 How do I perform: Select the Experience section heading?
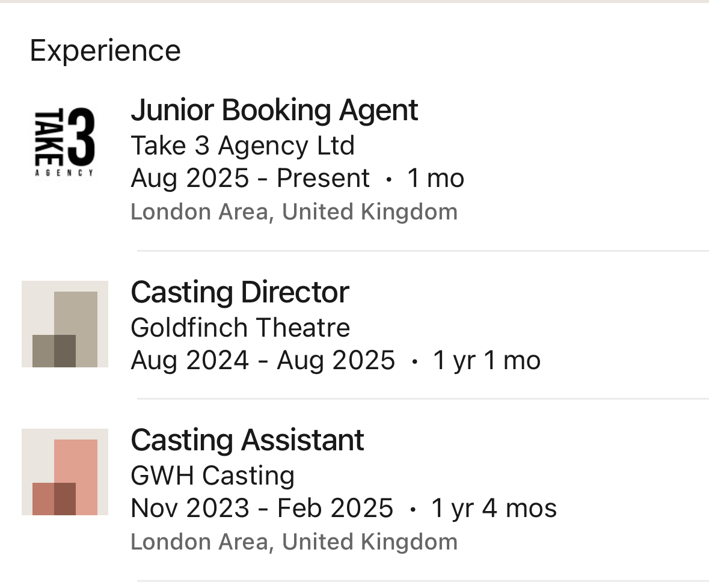(x=105, y=50)
